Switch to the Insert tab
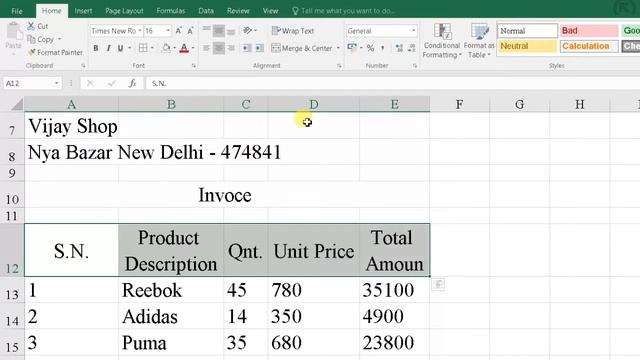This screenshot has height=360, width=640. point(83,11)
